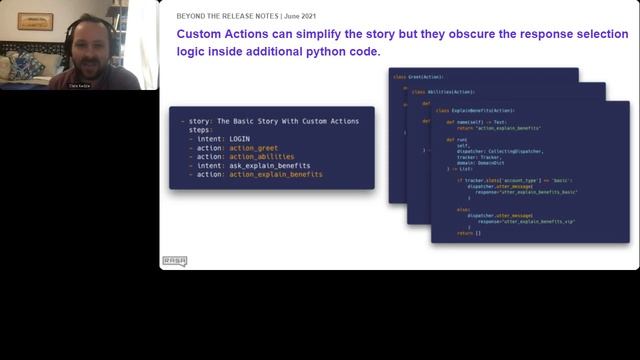Screen dimensions: 640x360
Task: Click the 'else:' line in the code
Action: pyautogui.click(x=463, y=210)
